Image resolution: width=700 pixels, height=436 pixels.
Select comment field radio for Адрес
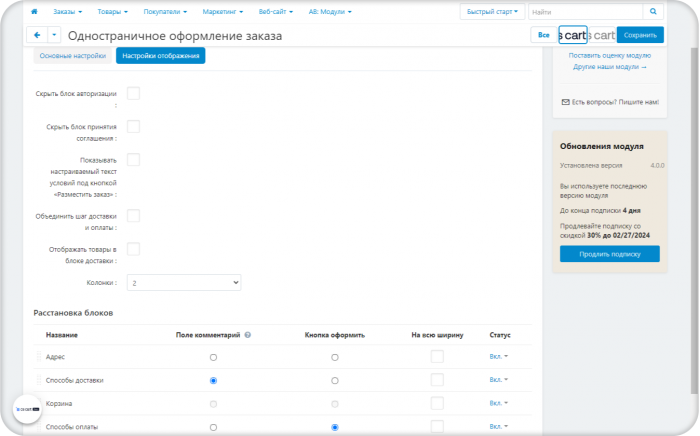point(213,357)
